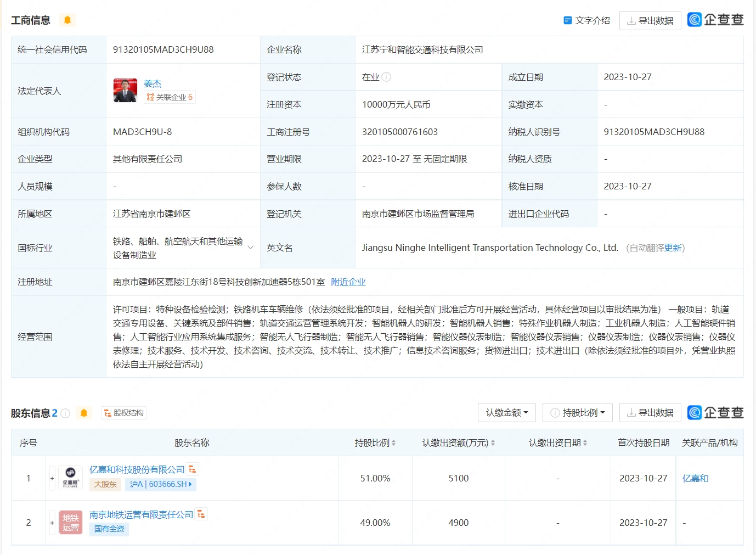The height and width of the screenshot is (555, 756).
Task: Click the 企查查 logo beside 工商信息
Action: pos(715,20)
